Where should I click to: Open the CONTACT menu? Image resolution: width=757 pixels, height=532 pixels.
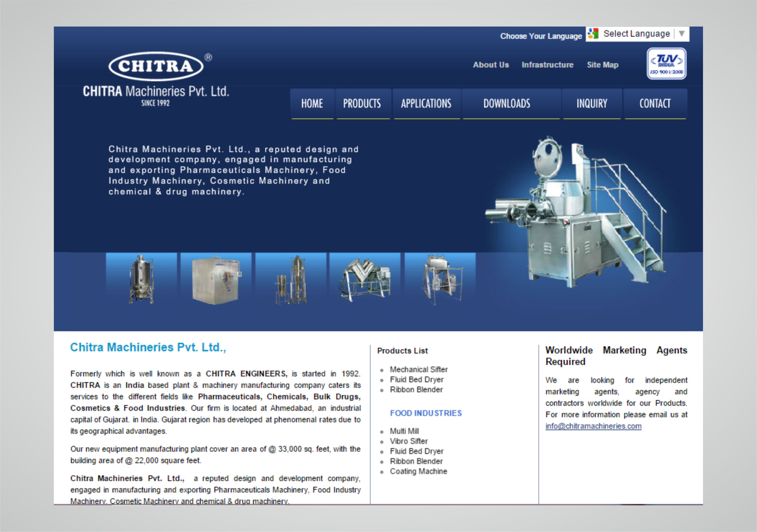pos(655,104)
